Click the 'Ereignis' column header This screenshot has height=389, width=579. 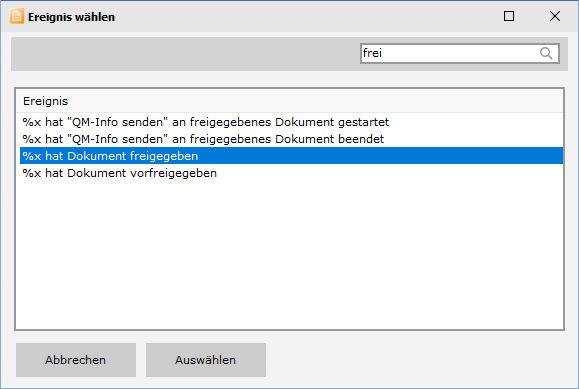[290, 101]
